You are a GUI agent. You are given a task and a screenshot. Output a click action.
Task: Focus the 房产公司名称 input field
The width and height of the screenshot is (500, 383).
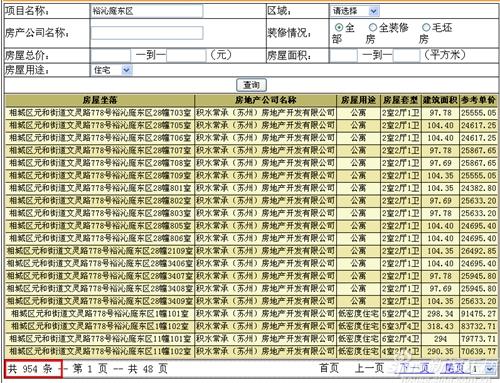(x=147, y=33)
